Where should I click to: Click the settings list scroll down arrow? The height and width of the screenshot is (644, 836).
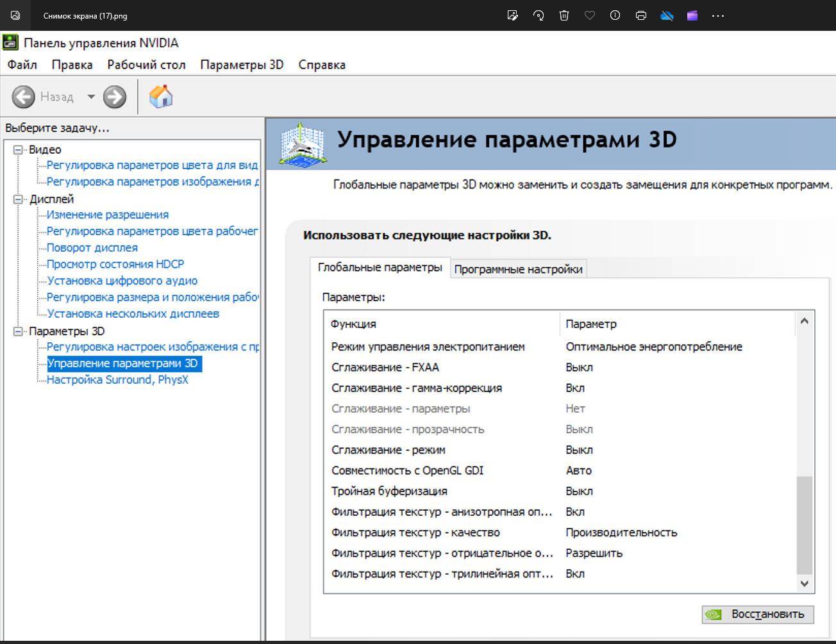pyautogui.click(x=804, y=584)
